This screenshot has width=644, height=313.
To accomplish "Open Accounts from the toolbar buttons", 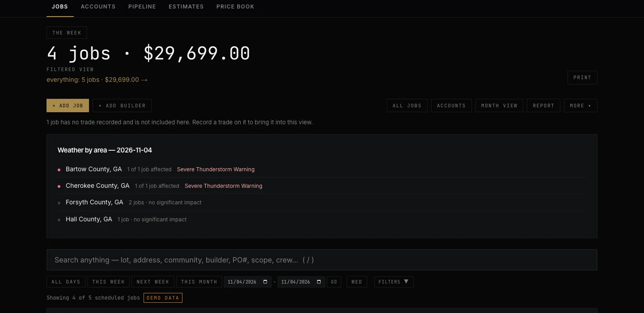I will 451,106.
